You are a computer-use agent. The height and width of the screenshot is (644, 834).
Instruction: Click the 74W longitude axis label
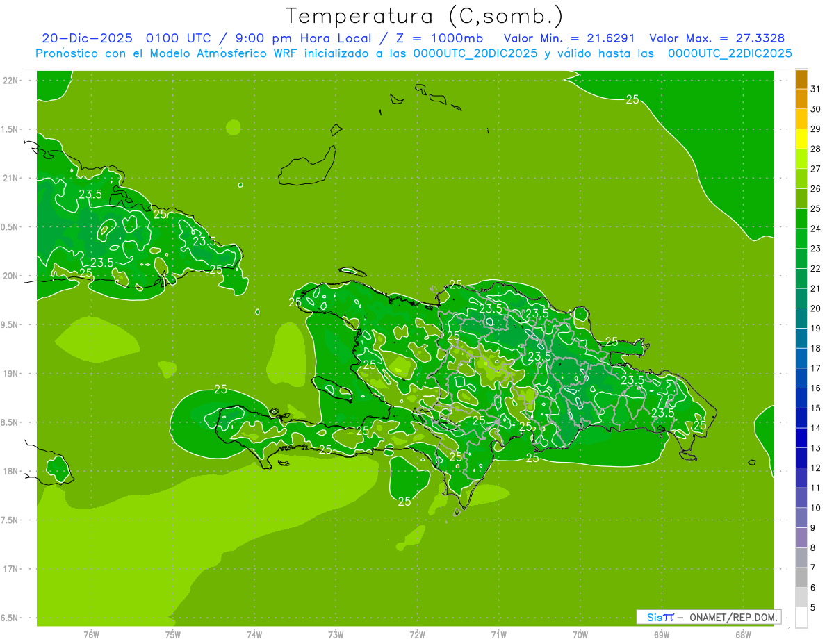pos(254,635)
